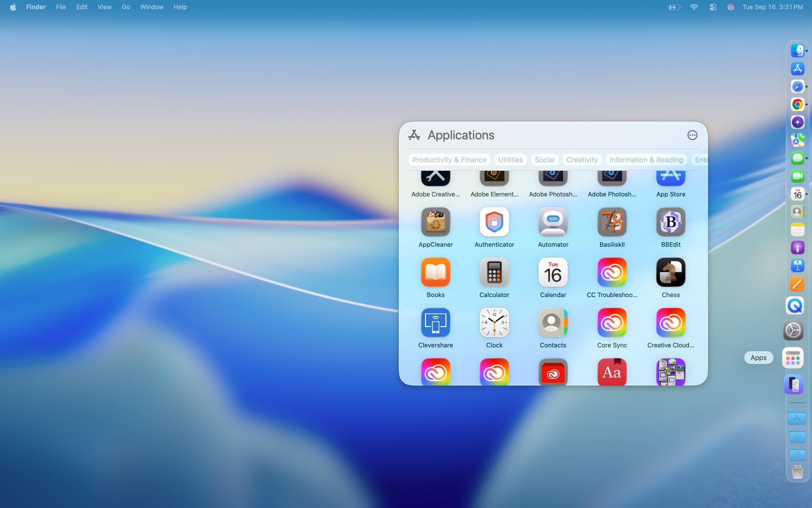
Task: Open System Settings from the Dock
Action: (793, 330)
